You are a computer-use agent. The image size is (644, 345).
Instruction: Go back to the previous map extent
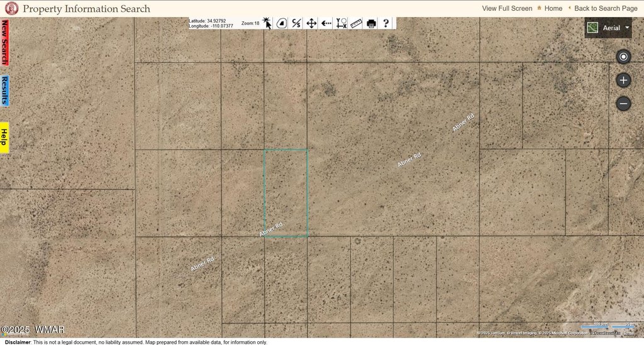click(326, 23)
